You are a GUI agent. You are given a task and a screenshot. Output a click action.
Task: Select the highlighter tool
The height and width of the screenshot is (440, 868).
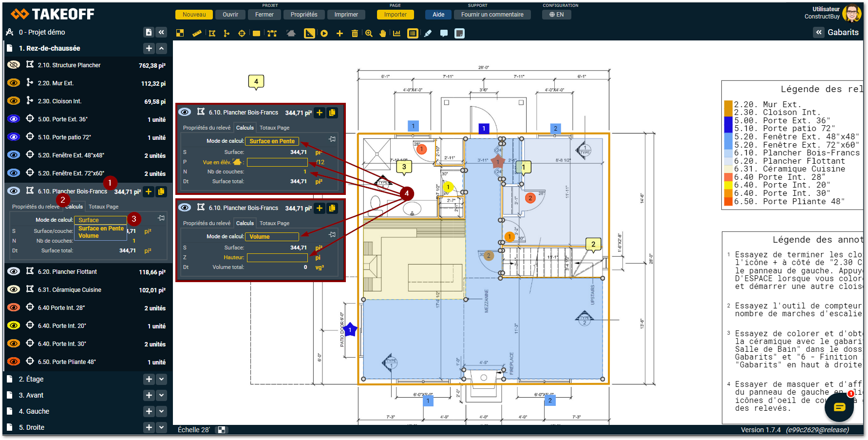tap(428, 34)
